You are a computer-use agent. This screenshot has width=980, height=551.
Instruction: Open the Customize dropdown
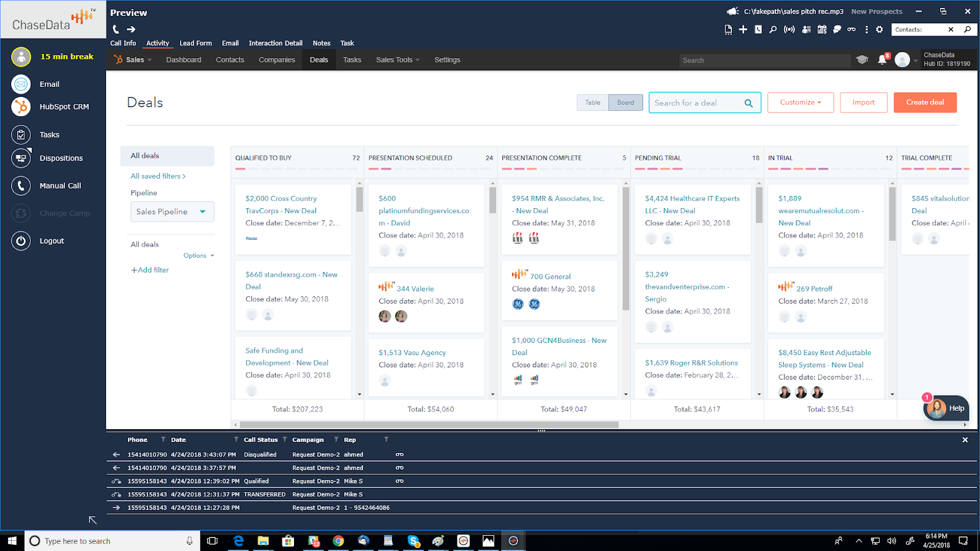point(800,102)
